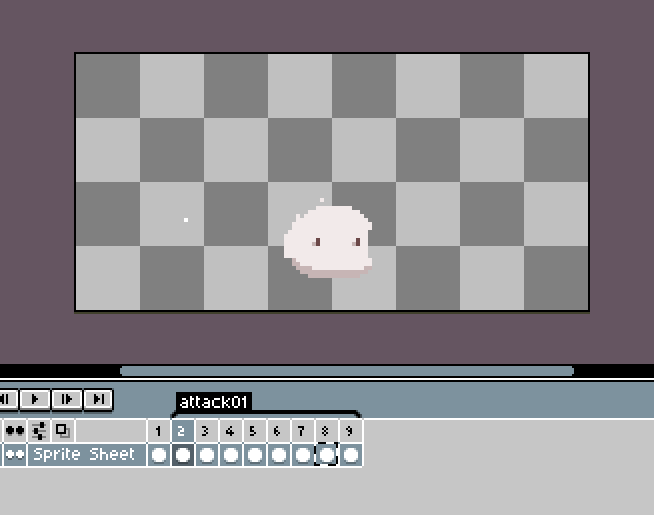Toggle onion skin icon in timeline header
Screen dimensions: 654x515
pyautogui.click(x=62, y=431)
